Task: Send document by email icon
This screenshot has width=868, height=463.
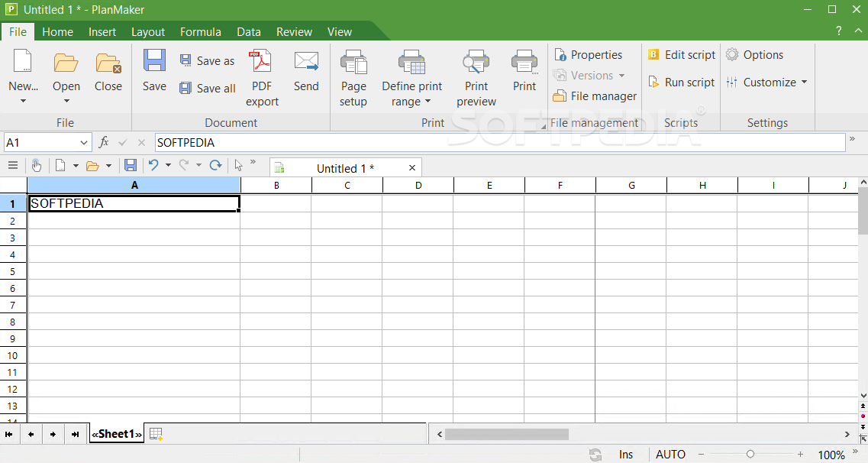Action: click(x=306, y=61)
